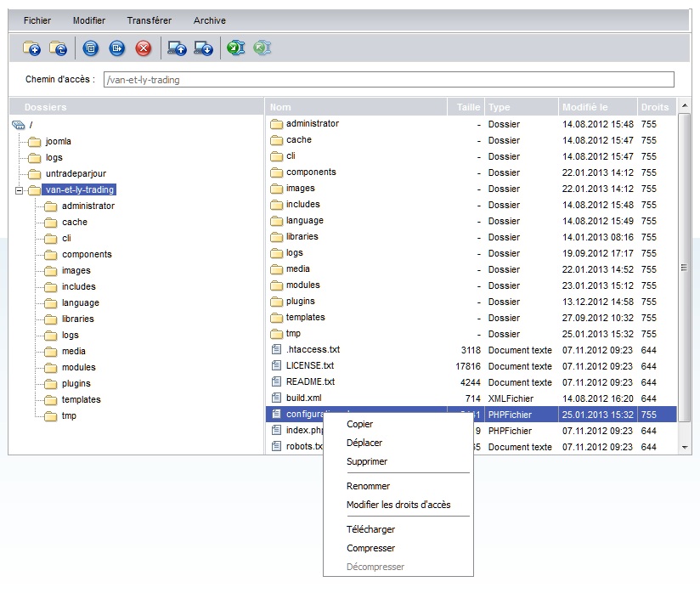Click the download toolbar icon

tap(203, 48)
